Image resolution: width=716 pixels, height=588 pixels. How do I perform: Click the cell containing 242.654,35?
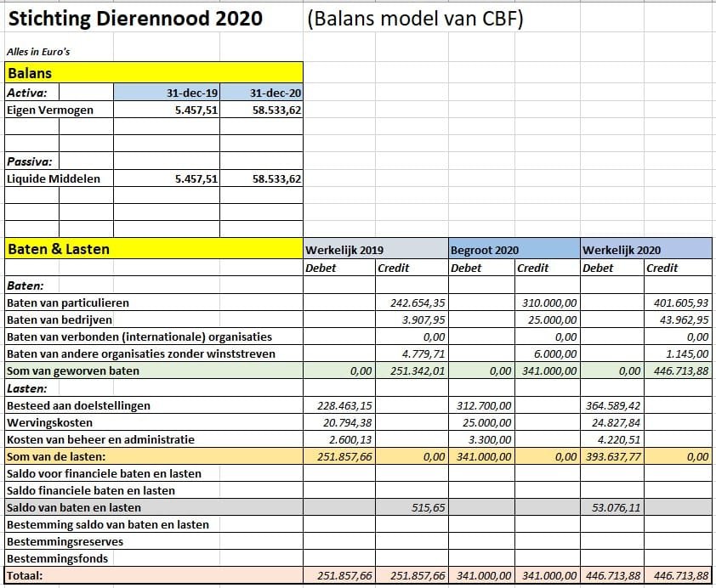[411, 302]
